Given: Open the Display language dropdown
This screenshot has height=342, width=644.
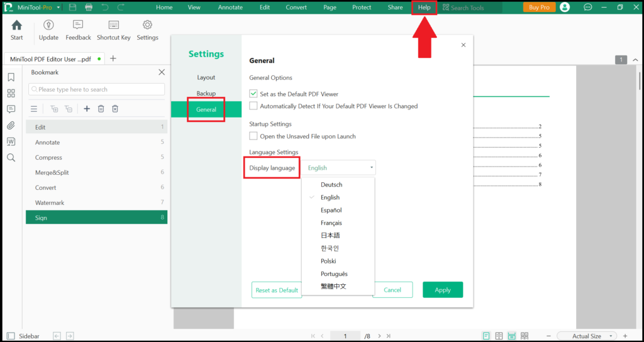Looking at the screenshot, I should coord(340,167).
